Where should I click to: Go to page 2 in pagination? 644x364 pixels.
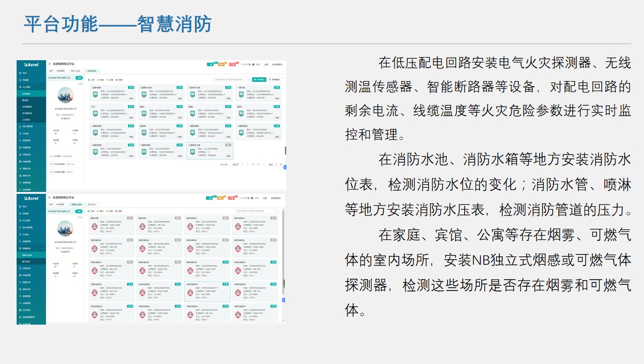[258, 164]
